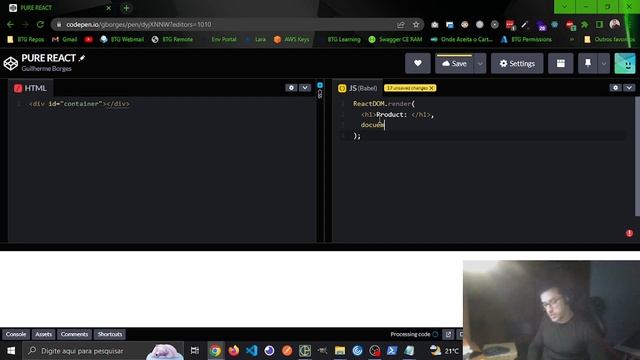Open Save options dropdown arrow
Image resolution: width=640 pixels, height=360 pixels.
pyautogui.click(x=480, y=63)
